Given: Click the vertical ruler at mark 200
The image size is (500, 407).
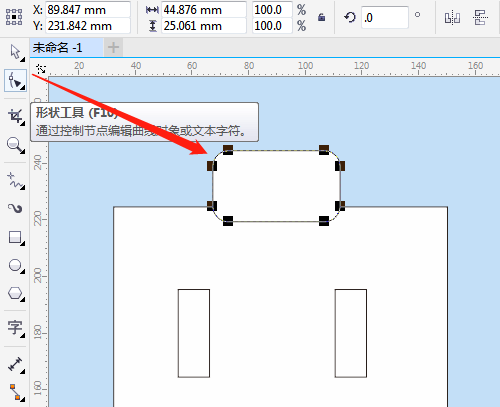Looking at the screenshot, I should 39,275.
